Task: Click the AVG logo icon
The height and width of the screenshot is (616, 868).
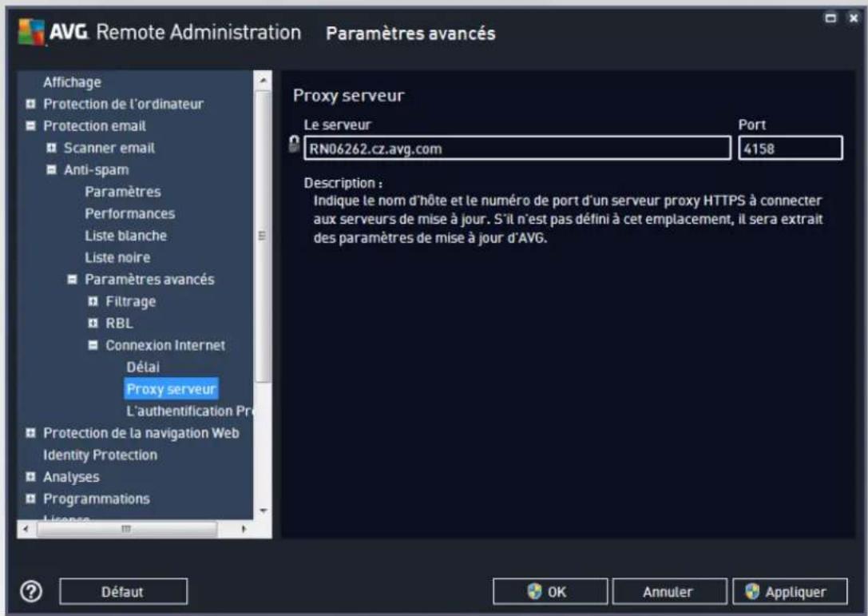Action: coord(31,32)
